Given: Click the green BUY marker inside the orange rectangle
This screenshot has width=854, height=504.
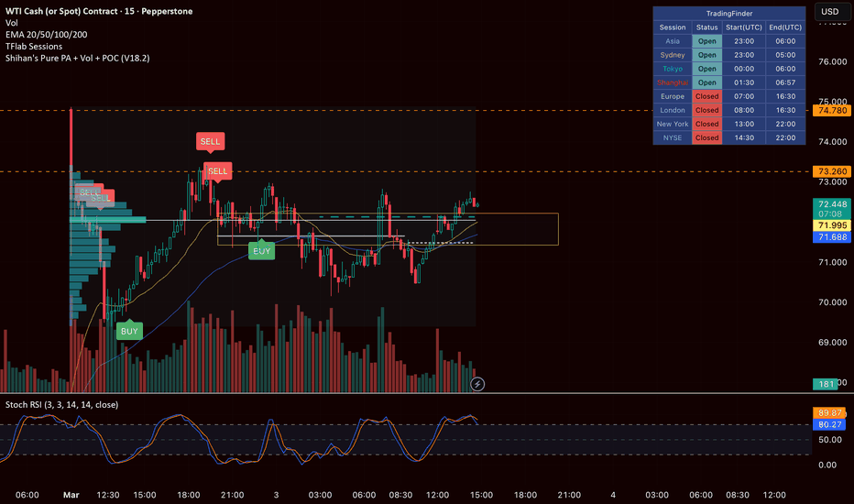Looking at the screenshot, I should click(x=261, y=249).
